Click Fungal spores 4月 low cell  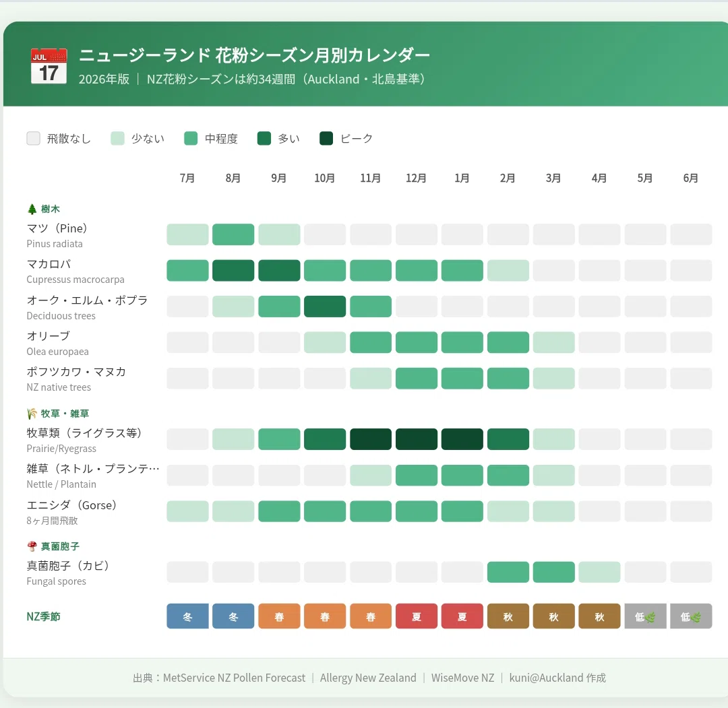[x=599, y=572]
